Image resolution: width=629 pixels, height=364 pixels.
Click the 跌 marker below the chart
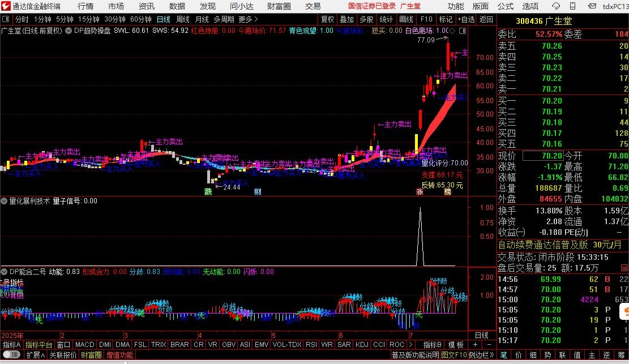tap(208, 191)
